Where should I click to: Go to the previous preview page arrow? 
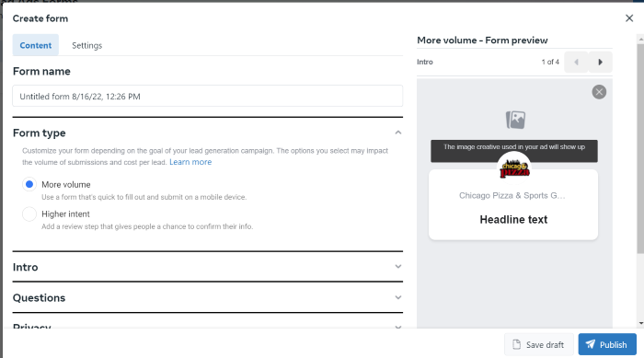click(x=576, y=62)
